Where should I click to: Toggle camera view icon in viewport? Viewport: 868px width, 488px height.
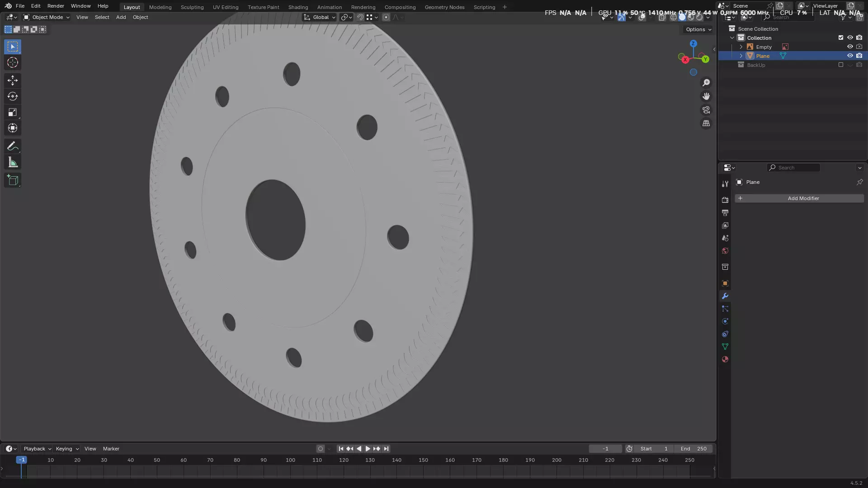pos(706,110)
